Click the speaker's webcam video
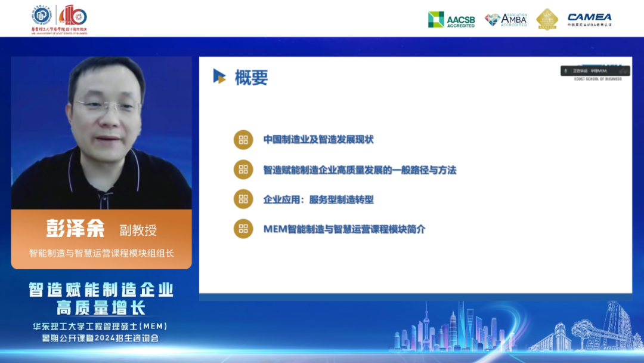The height and width of the screenshot is (363, 644). pos(101,133)
